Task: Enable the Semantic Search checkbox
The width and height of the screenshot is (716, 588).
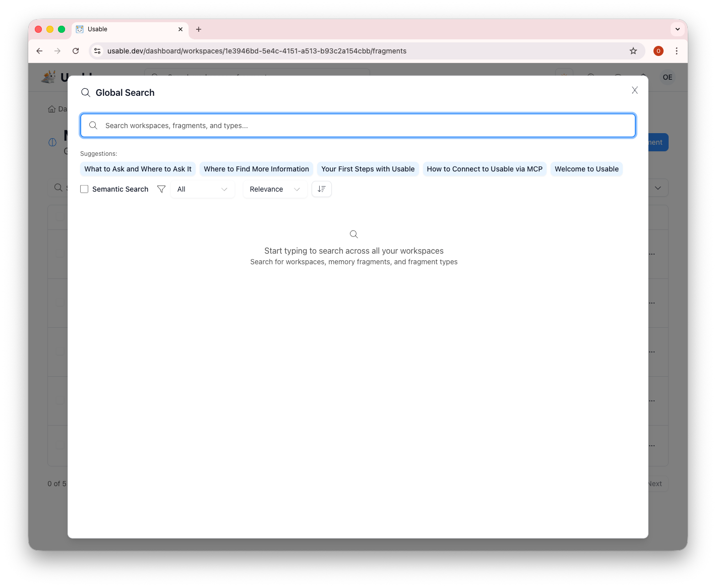Action: tap(84, 189)
